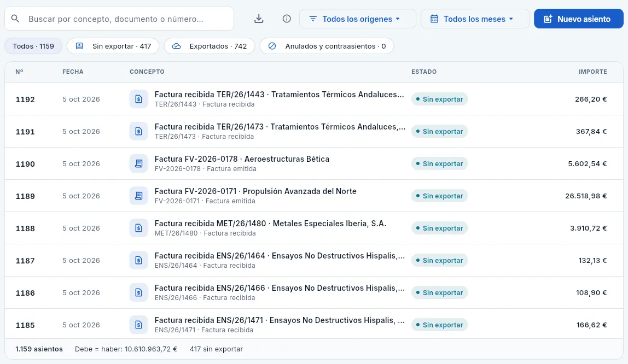This screenshot has width=628, height=364.
Task: Click document icon for entry 1192
Action: [138, 99]
